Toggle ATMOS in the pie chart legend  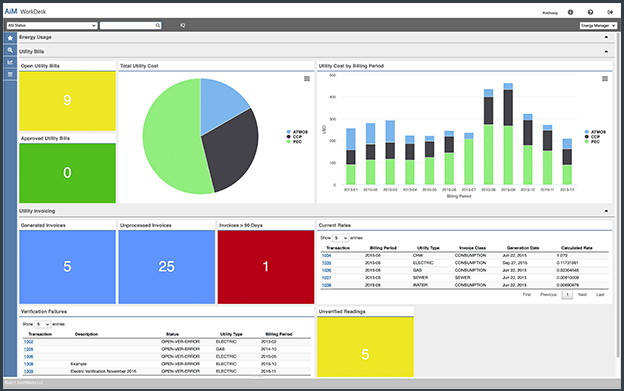tap(297, 132)
